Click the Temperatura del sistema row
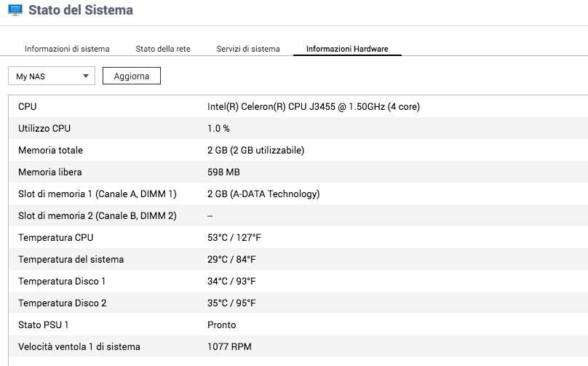Viewport: 588px width, 366px height. coord(298,259)
